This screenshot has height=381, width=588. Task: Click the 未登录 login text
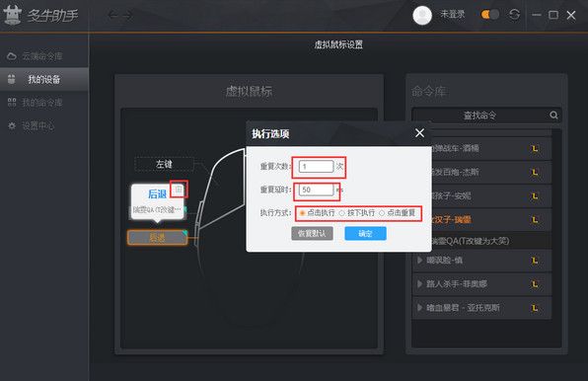(452, 14)
